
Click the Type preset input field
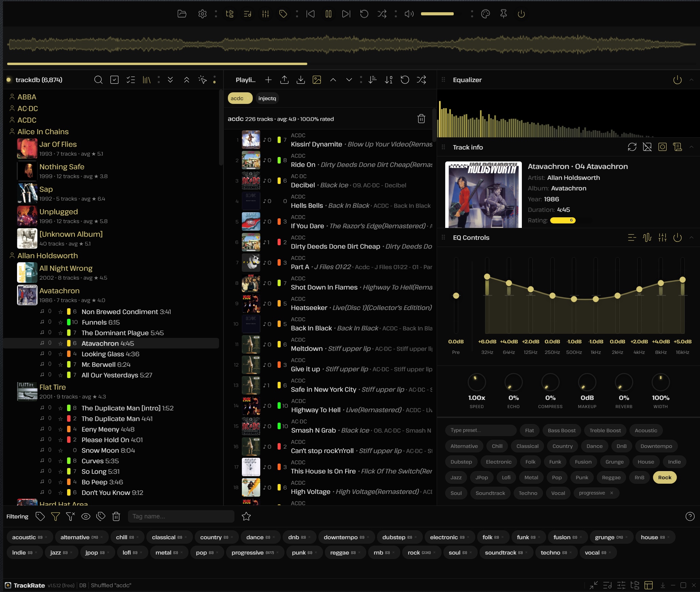coord(481,430)
